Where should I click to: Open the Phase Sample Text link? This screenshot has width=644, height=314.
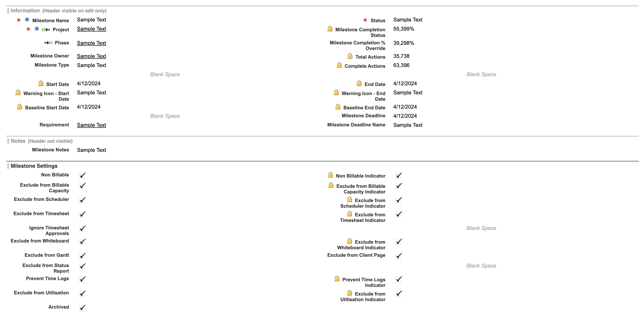(91, 43)
